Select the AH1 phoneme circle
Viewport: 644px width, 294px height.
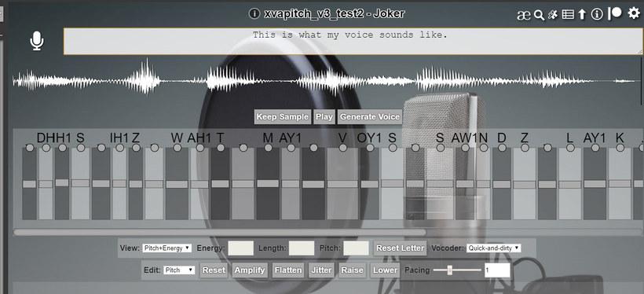(x=199, y=148)
